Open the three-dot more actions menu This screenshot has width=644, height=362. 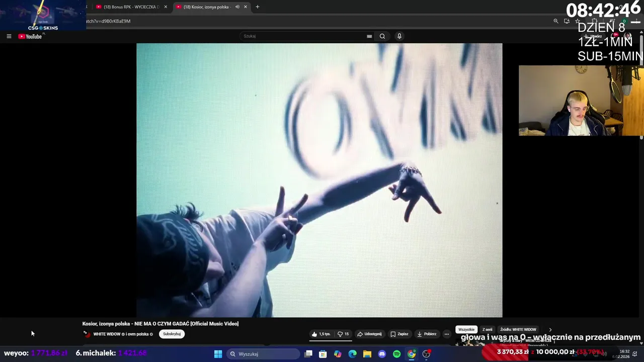(x=446, y=334)
